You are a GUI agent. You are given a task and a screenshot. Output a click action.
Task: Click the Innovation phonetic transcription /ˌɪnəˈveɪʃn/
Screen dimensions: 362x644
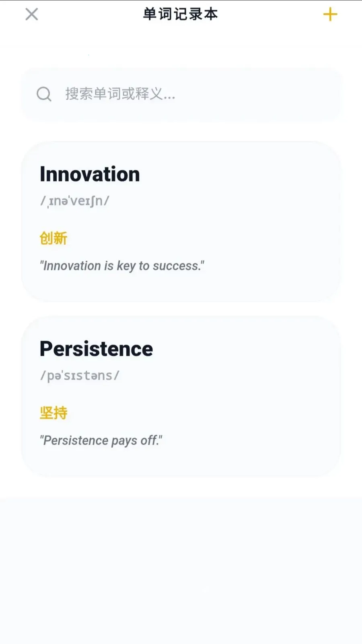74,200
